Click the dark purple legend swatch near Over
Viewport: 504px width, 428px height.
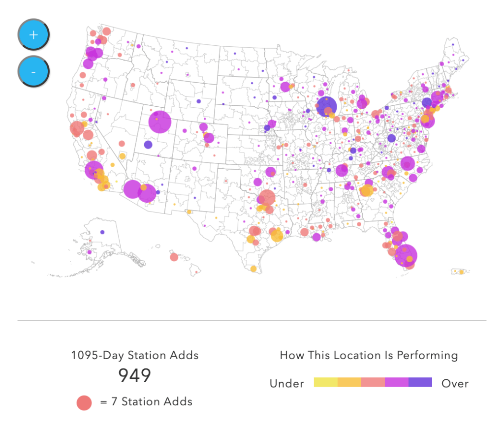(420, 382)
